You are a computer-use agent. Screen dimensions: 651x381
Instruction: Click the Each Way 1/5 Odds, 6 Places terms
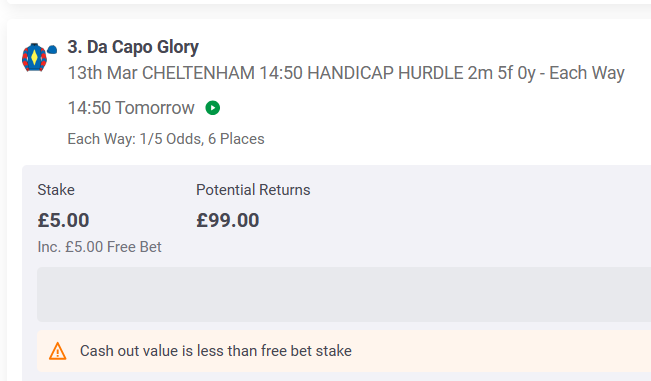pyautogui.click(x=166, y=139)
